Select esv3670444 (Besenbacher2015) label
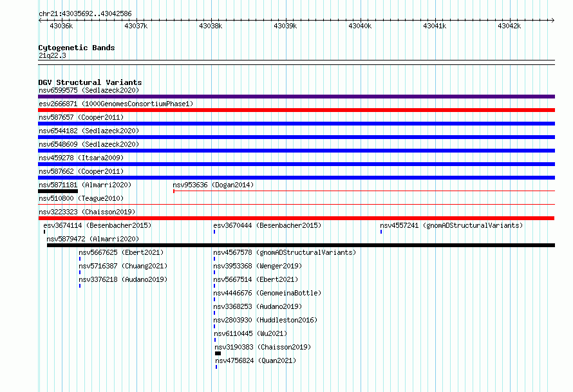Screen dimensions: 573x392 point(267,225)
